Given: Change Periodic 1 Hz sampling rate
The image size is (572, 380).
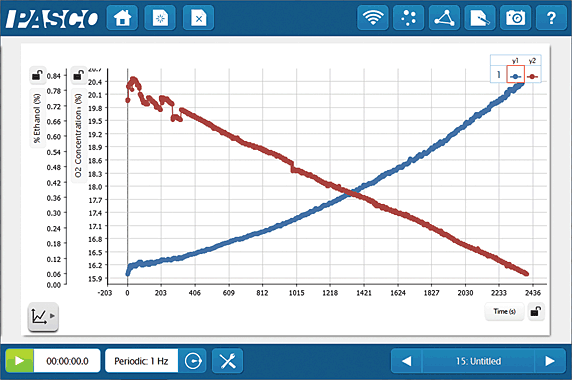Looking at the screenshot, I should click(142, 361).
